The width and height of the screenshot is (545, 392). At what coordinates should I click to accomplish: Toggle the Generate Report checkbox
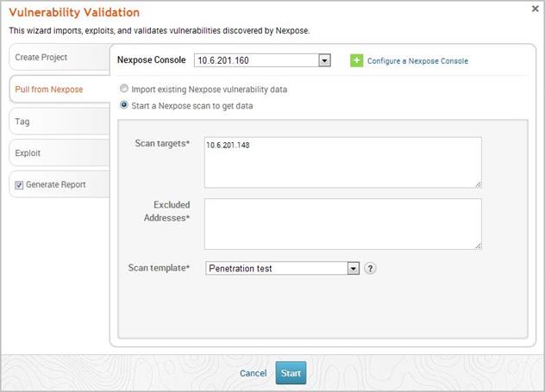pyautogui.click(x=19, y=185)
